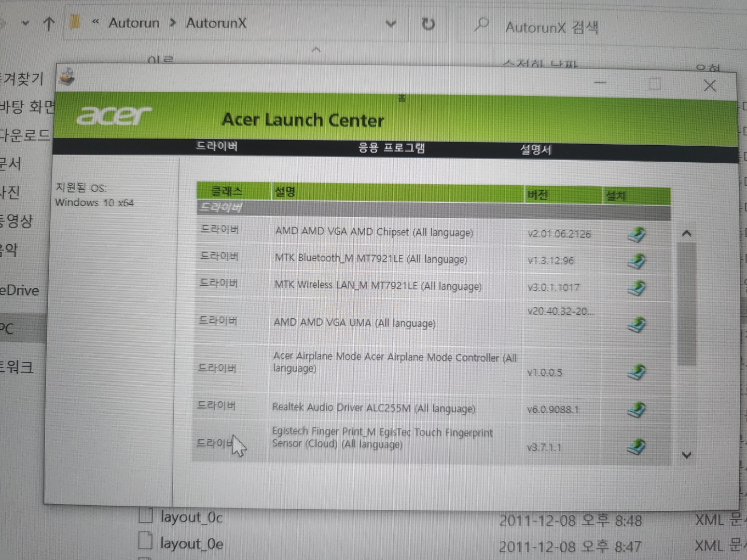The image size is (747, 560).
Task: Select layout_0e file in File Explorer
Action: tap(191, 543)
